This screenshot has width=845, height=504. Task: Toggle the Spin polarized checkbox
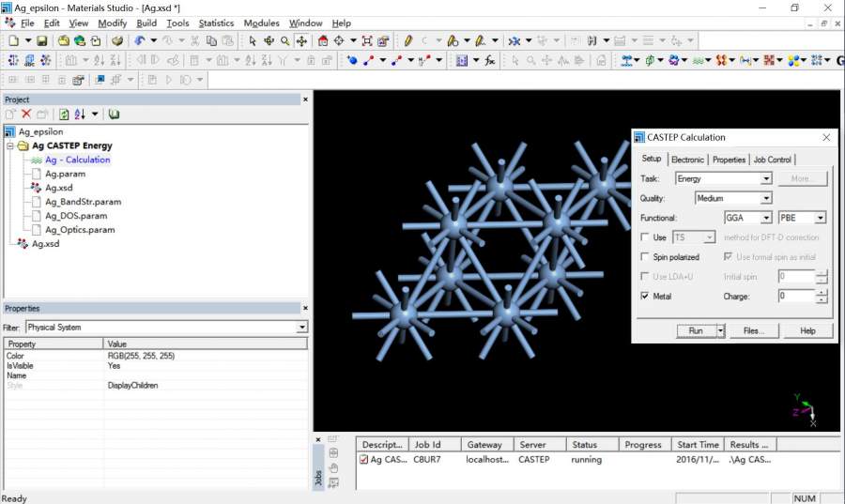pyautogui.click(x=644, y=257)
